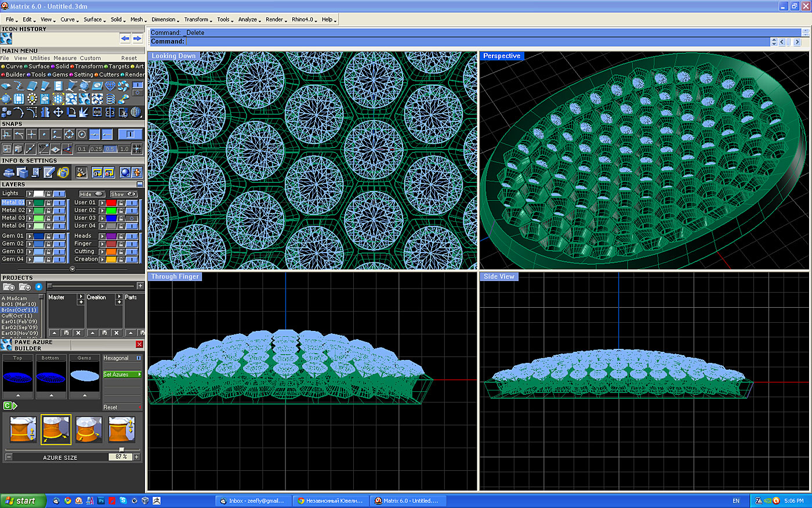Expand the layers panel with the down arrow
The image size is (812, 508).
(72, 269)
